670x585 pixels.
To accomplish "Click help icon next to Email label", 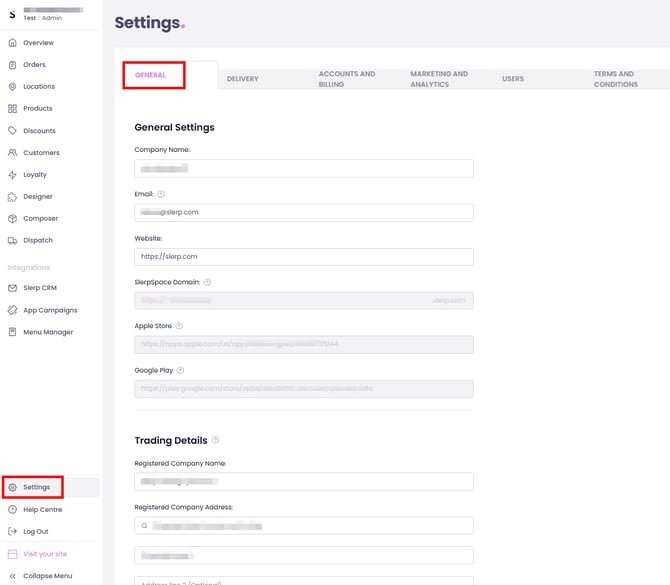I will click(x=161, y=194).
